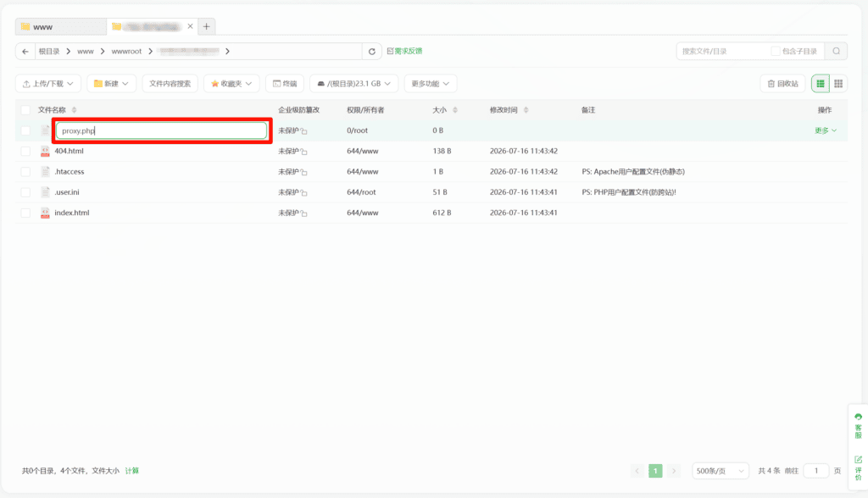This screenshot has height=498, width=868.
Task: Open file index.html by name
Action: point(72,213)
